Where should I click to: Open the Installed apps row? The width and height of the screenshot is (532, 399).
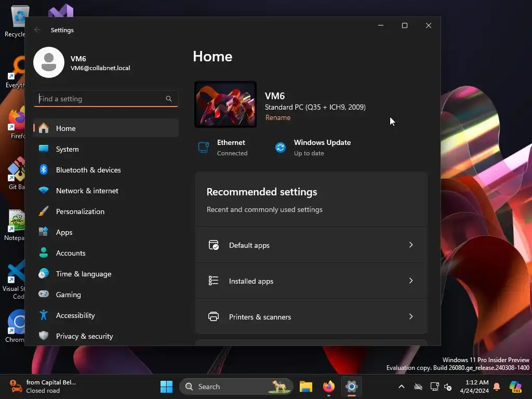click(311, 281)
